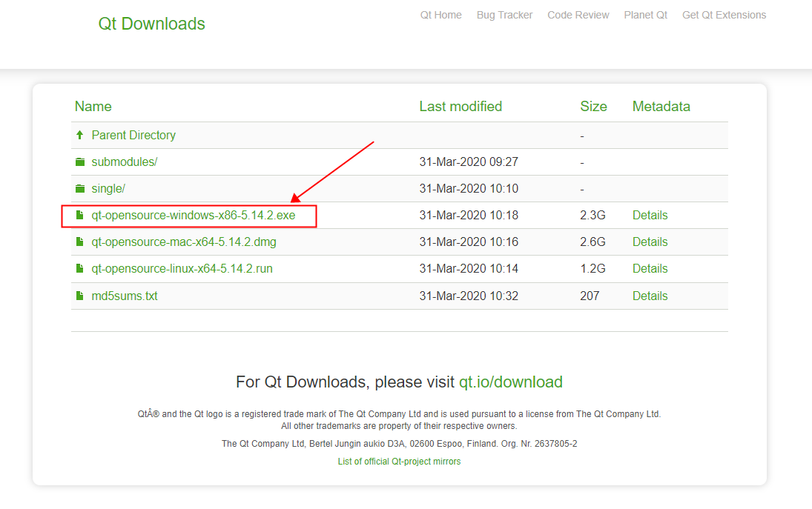Click file icon next to linux-x64 run
The width and height of the screenshot is (812, 509).
click(x=80, y=268)
